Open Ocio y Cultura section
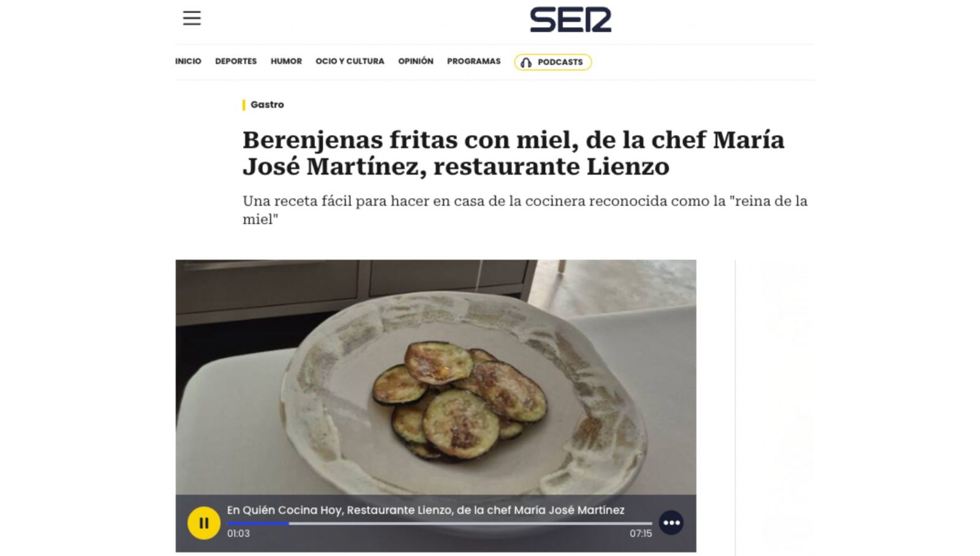Viewport: 980px width, 556px height. [x=350, y=61]
